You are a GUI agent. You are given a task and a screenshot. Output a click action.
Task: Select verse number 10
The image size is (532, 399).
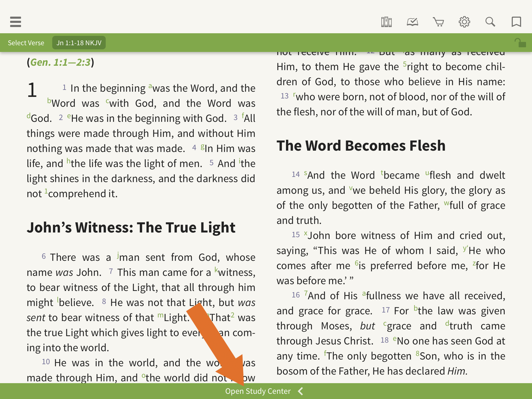[46, 362]
